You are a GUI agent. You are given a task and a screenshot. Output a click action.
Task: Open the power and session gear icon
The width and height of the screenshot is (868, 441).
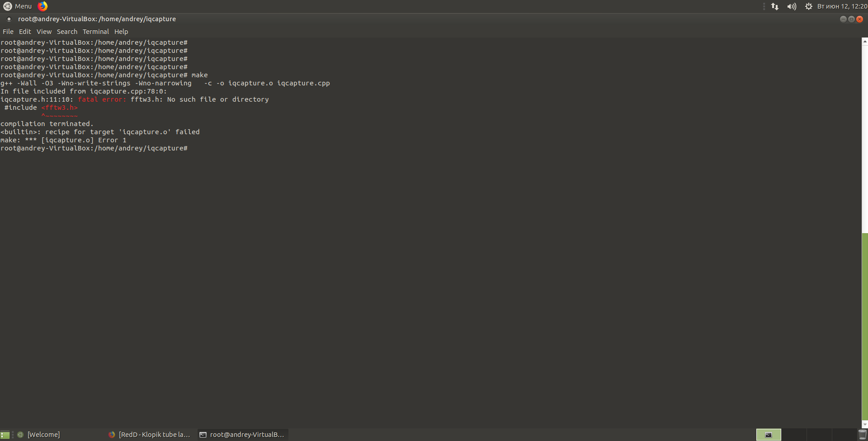[x=808, y=6]
